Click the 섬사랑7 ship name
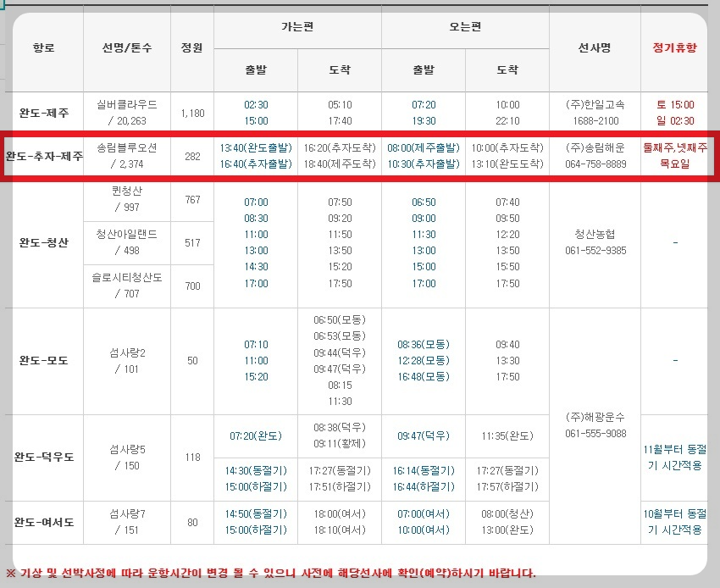The width and height of the screenshot is (720, 588). coord(127,514)
